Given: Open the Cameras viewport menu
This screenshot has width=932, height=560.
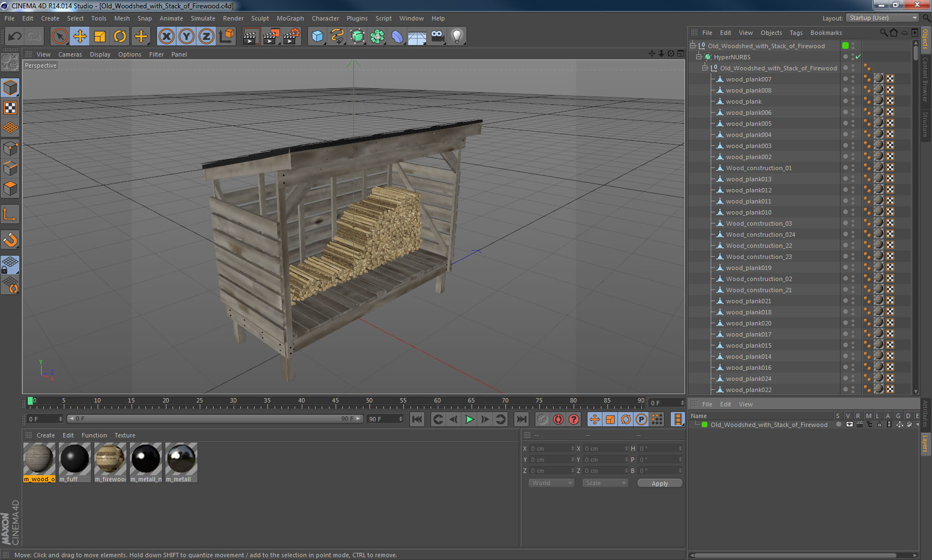Looking at the screenshot, I should click(70, 54).
